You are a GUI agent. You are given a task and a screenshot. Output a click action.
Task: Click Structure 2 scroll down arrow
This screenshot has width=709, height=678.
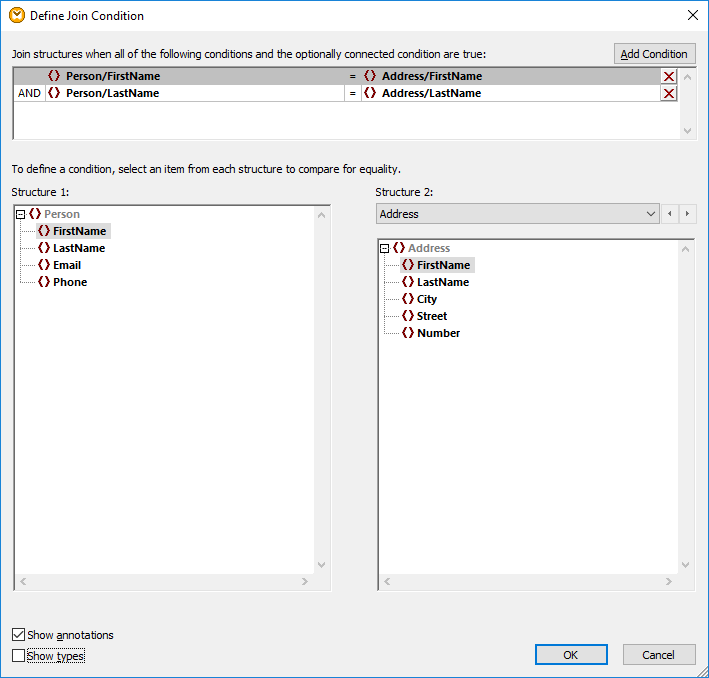tap(685, 564)
